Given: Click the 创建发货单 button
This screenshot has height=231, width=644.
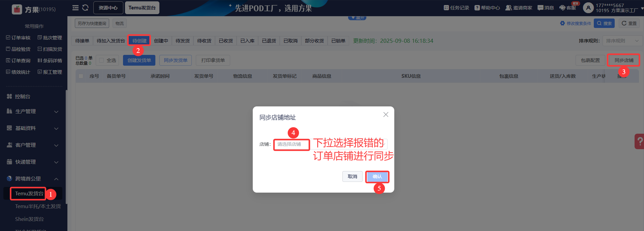Looking at the screenshot, I should [x=139, y=60].
